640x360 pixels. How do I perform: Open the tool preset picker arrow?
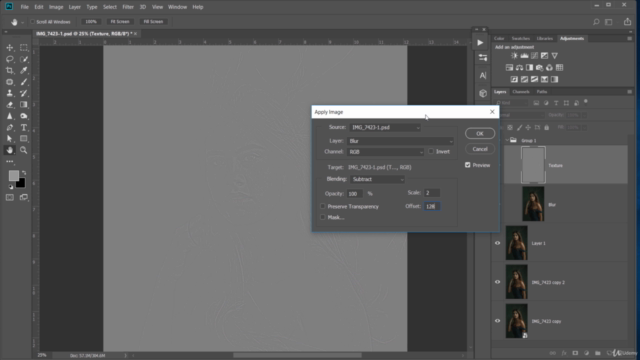[22, 22]
